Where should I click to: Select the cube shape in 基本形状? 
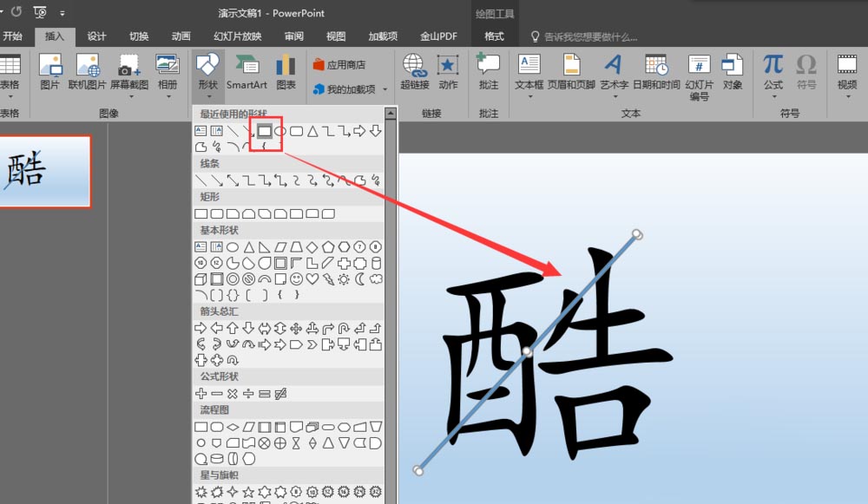click(x=201, y=278)
